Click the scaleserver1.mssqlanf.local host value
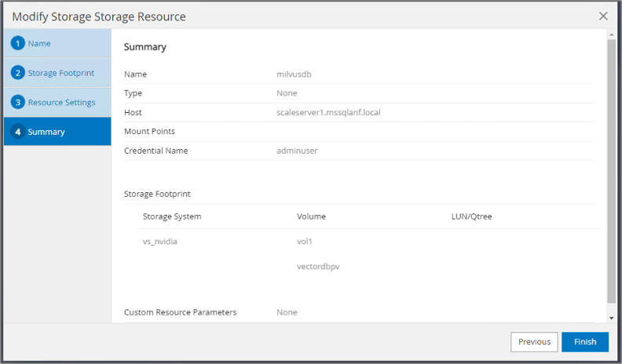The width and height of the screenshot is (622, 364). pyautogui.click(x=328, y=112)
